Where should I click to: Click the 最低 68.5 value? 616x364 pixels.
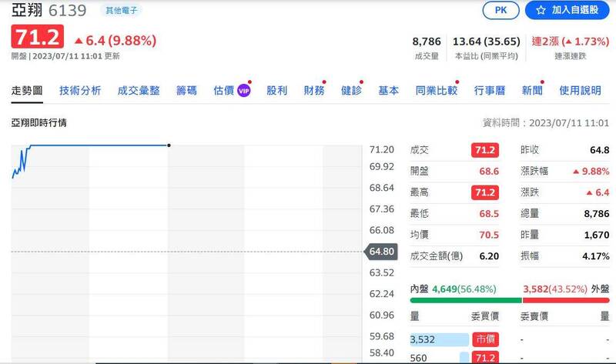(489, 214)
